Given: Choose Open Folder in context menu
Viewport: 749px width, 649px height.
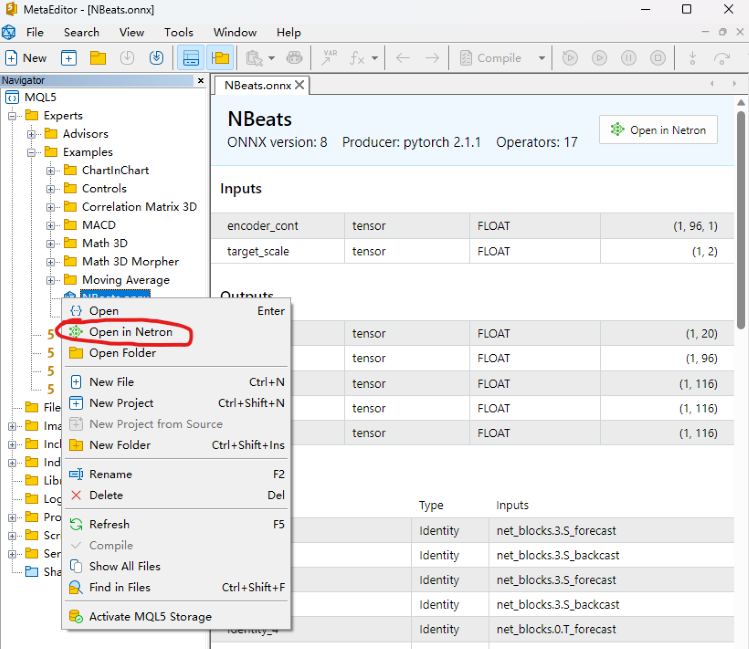Looking at the screenshot, I should [177, 353].
